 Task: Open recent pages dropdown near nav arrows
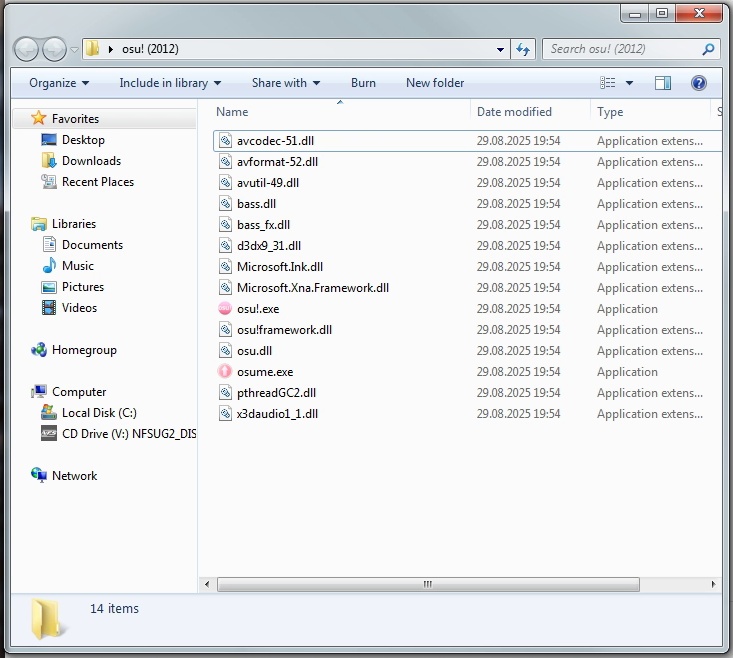74,49
